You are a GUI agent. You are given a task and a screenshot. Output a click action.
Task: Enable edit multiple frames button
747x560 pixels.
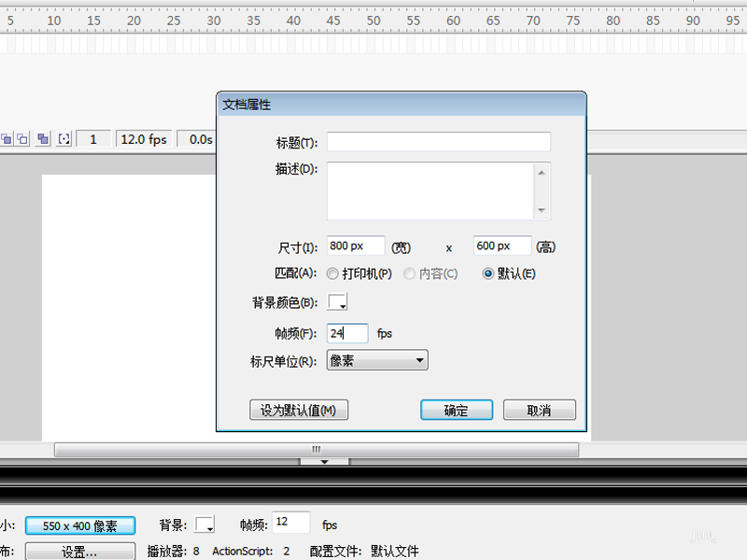(43, 139)
